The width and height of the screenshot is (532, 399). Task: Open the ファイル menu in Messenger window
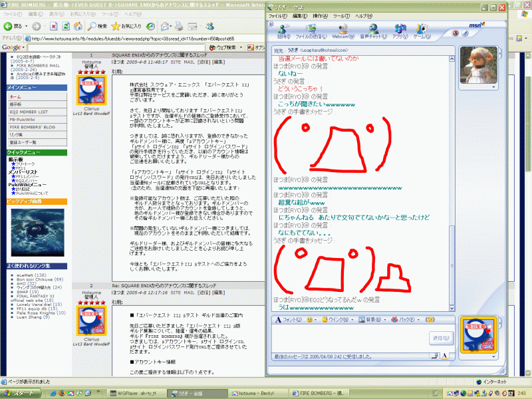278,15
